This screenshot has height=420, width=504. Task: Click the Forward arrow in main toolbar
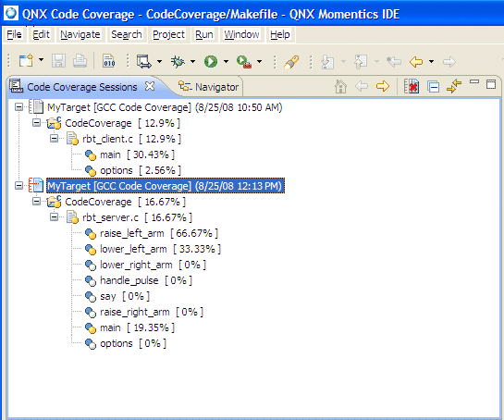click(449, 61)
